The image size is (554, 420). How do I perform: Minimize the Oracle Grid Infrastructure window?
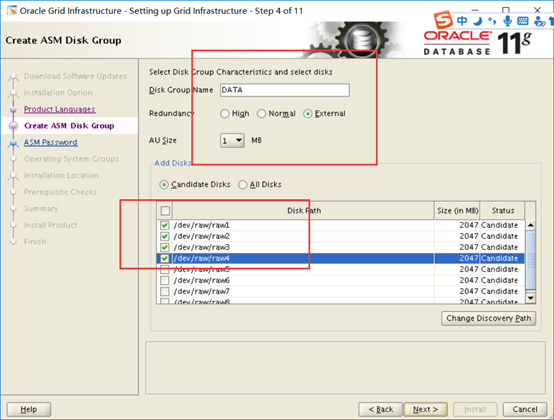[475, 10]
